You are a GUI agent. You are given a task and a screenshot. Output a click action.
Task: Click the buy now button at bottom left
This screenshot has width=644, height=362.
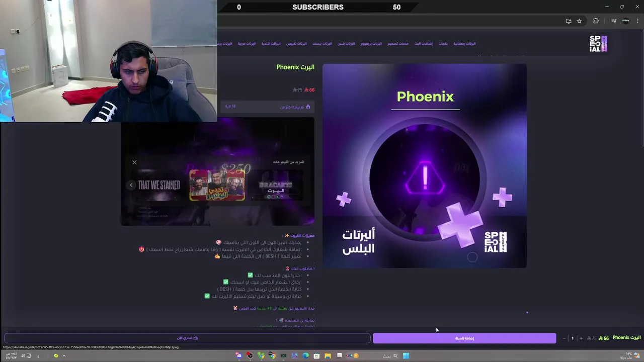coord(187,338)
